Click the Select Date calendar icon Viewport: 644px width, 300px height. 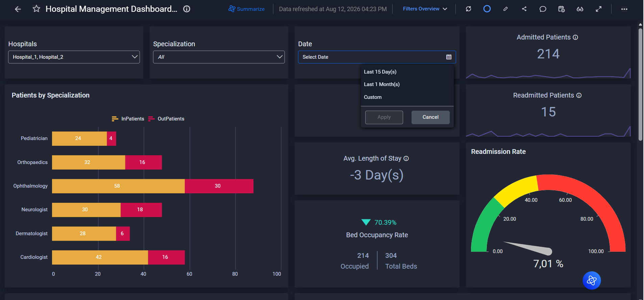(x=449, y=57)
